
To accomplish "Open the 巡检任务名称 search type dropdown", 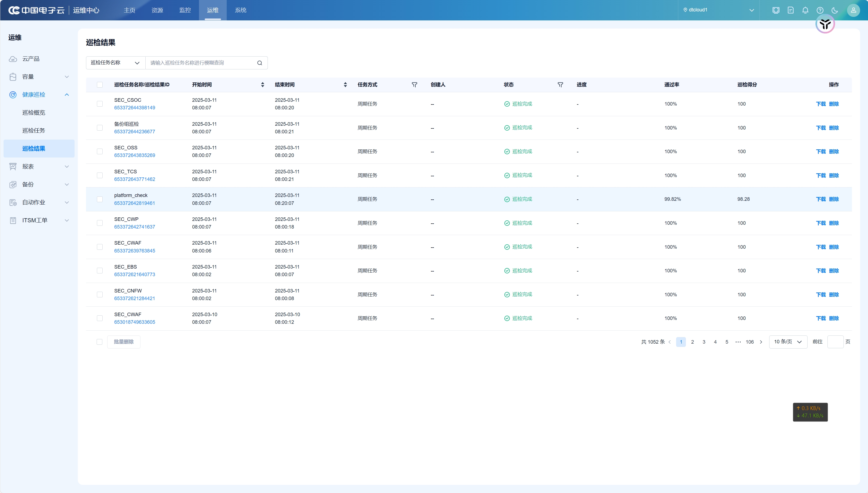I will point(115,63).
